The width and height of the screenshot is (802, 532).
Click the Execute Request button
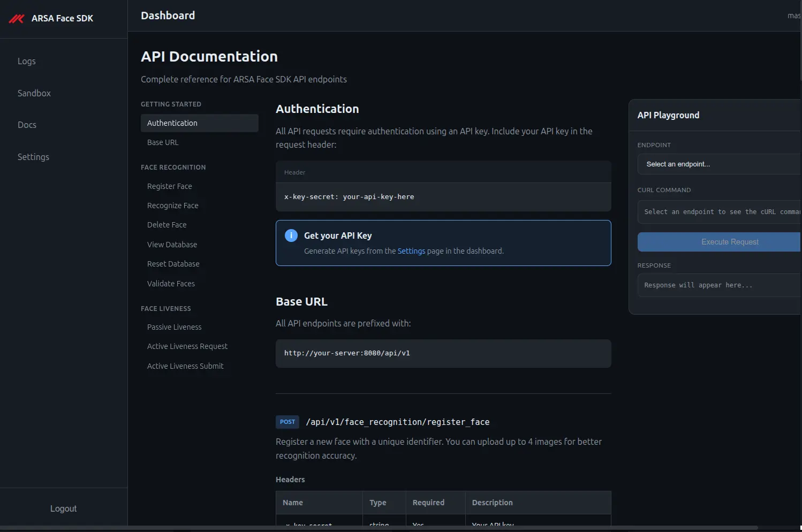click(x=730, y=242)
